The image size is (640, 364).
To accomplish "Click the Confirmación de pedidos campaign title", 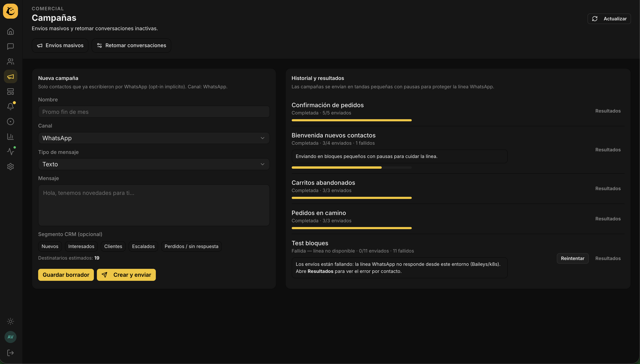I will (328, 105).
